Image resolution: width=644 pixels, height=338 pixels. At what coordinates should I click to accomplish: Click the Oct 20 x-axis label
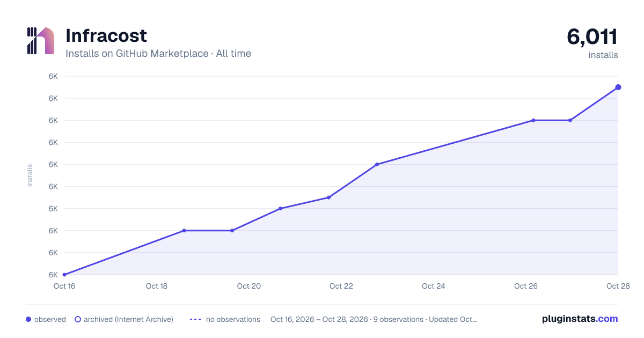click(249, 286)
